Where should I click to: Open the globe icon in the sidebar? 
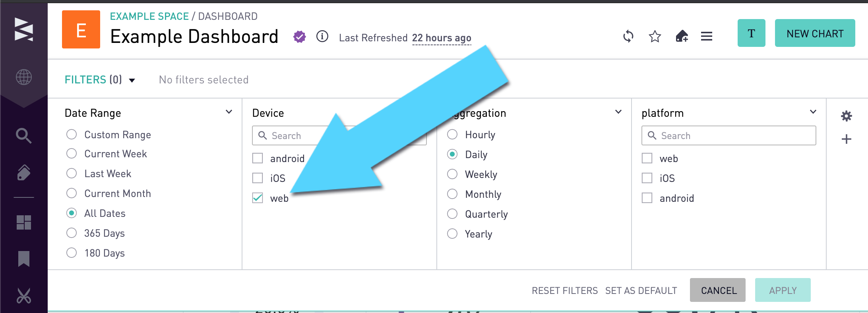[24, 77]
